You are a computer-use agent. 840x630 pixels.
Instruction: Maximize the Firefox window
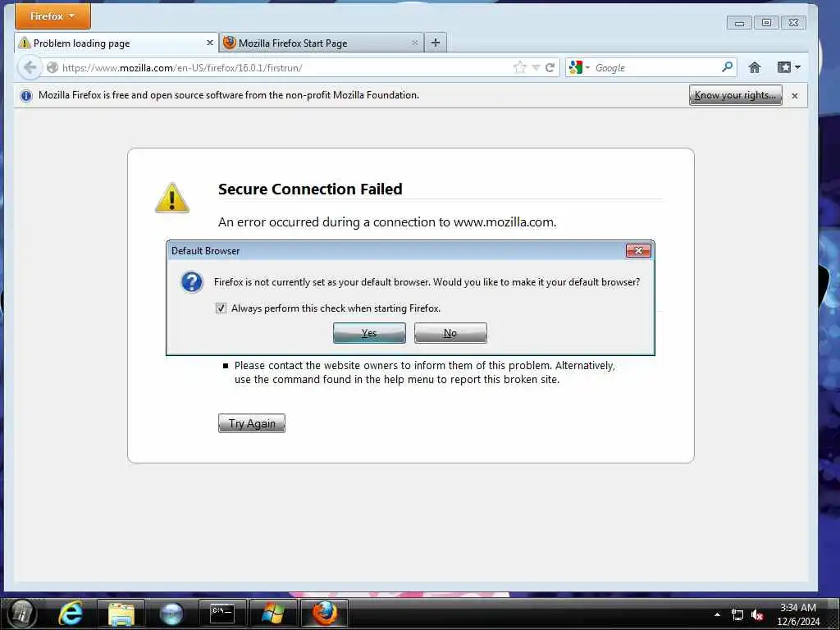tap(766, 23)
